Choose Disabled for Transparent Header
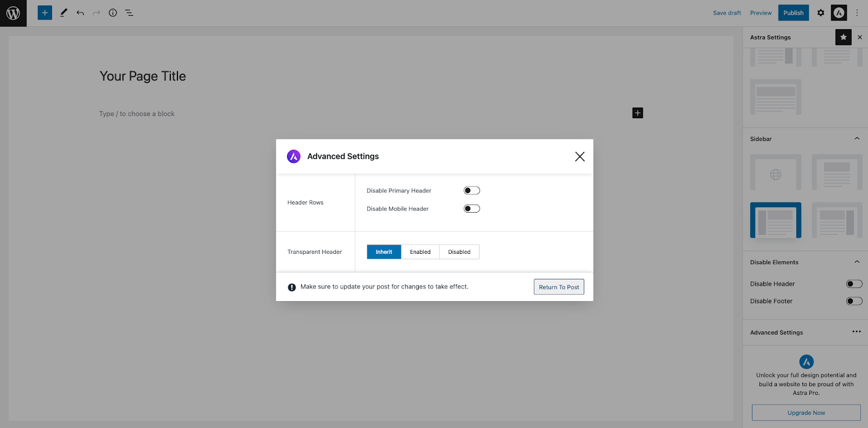Viewport: 868px width, 428px height. [x=459, y=252]
